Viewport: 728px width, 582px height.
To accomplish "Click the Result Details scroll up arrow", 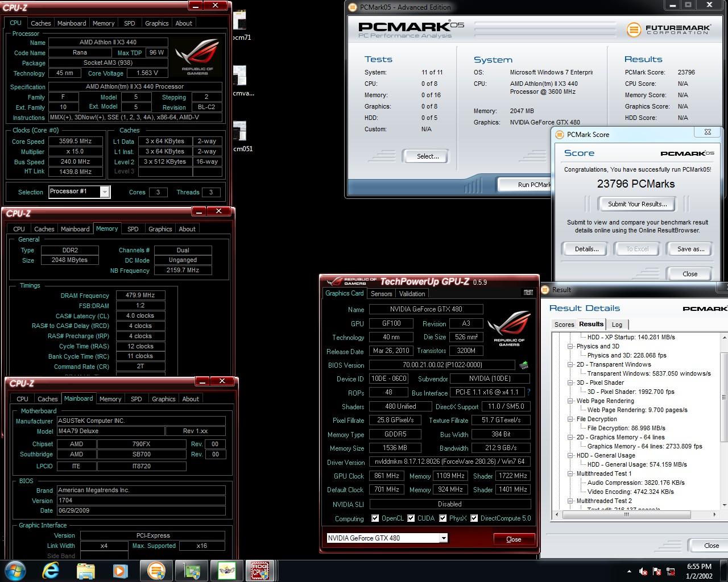I will pyautogui.click(x=724, y=338).
